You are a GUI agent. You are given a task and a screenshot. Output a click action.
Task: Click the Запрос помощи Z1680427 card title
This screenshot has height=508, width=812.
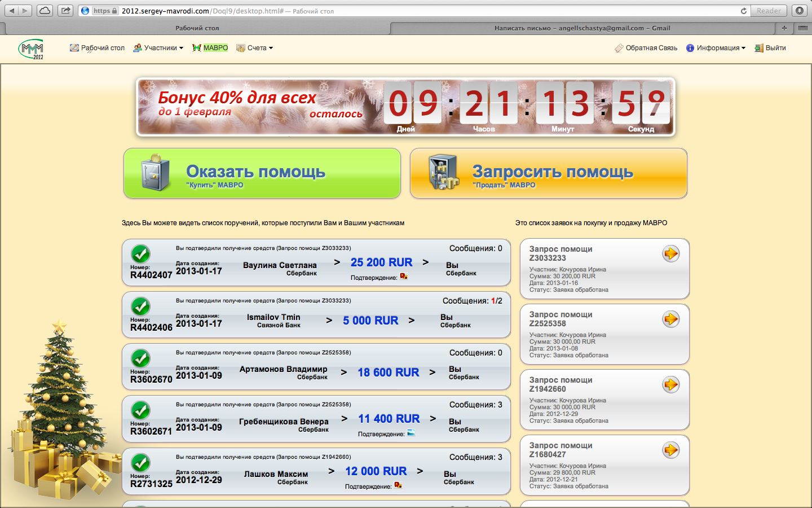(561, 450)
